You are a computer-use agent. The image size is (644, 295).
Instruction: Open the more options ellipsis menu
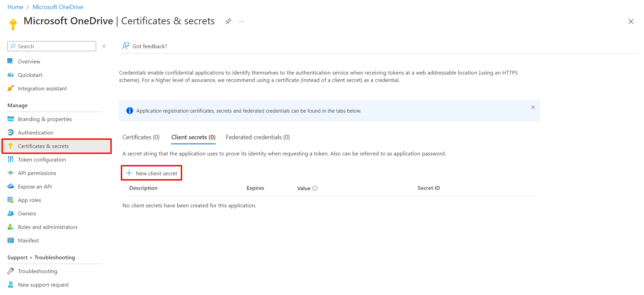click(242, 21)
